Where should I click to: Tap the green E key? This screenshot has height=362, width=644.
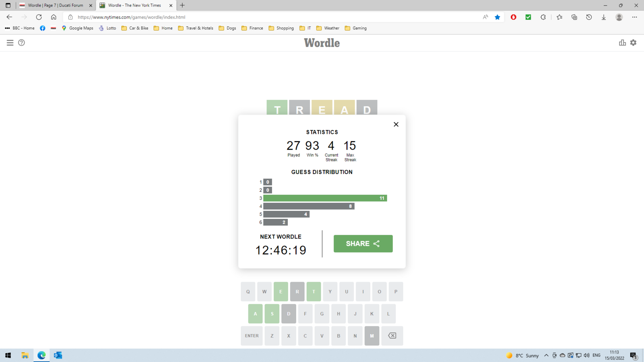point(281,292)
